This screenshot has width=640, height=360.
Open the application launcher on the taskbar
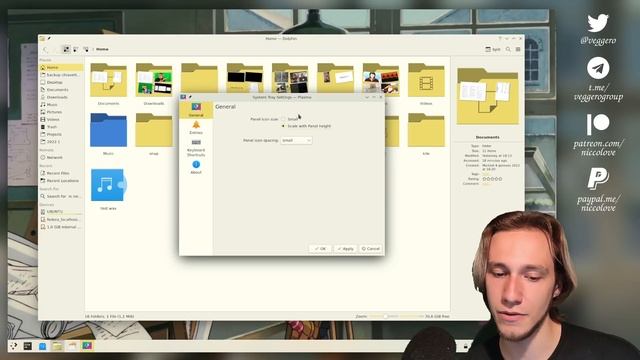coord(14,346)
